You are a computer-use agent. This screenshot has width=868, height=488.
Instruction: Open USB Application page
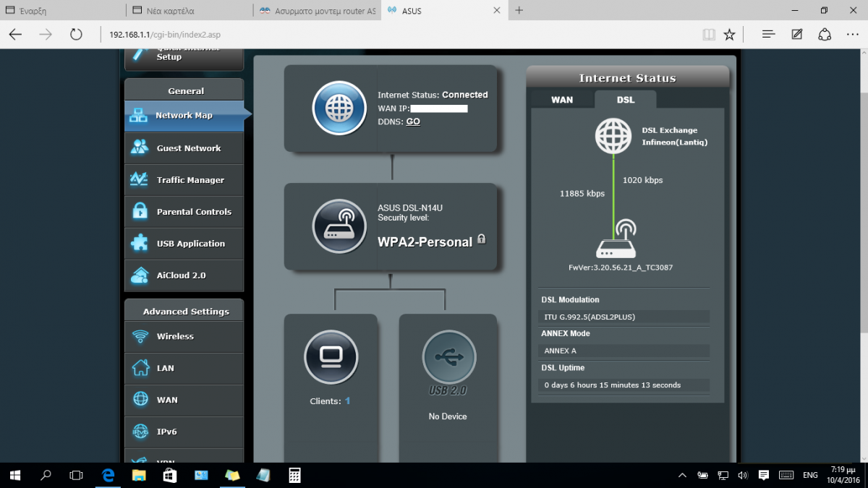point(184,244)
